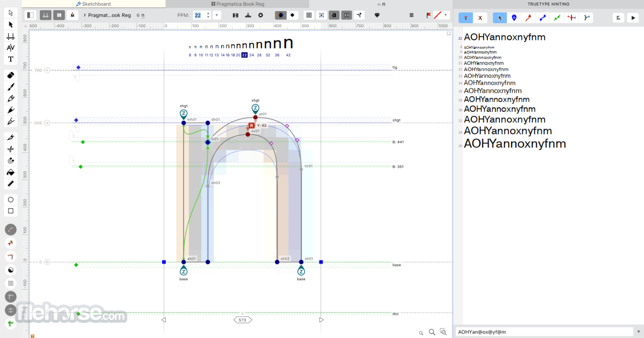Select the Ruler measure tool
The height and width of the screenshot is (338, 644).
click(x=11, y=184)
